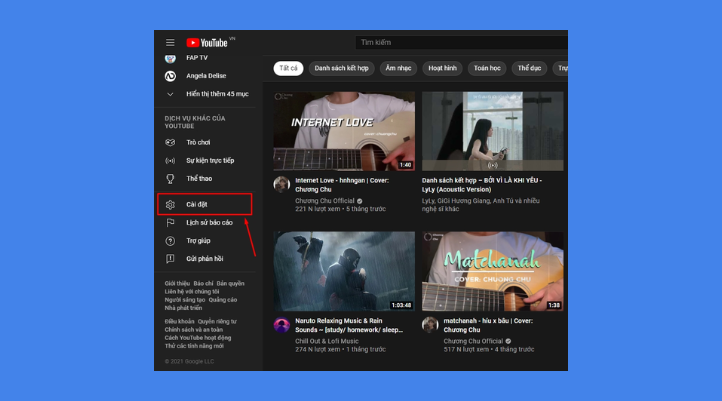Open Angela Delise channel avatar

pos(170,76)
